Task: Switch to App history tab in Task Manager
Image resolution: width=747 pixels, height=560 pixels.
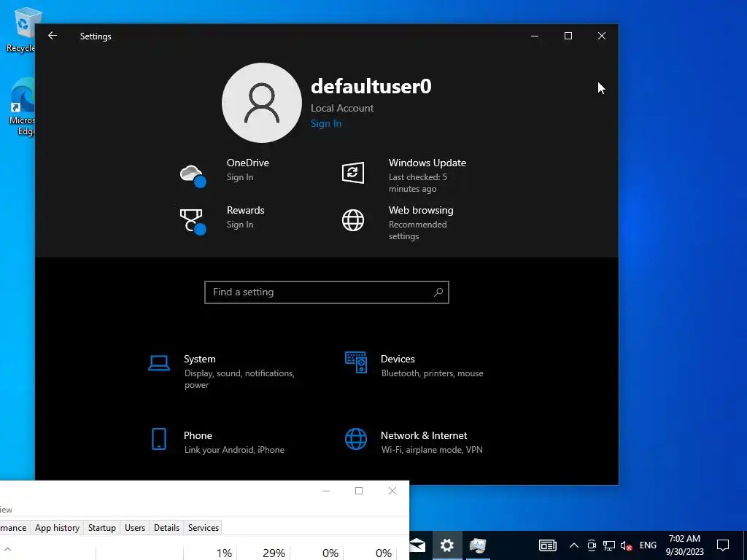Action: (x=57, y=528)
